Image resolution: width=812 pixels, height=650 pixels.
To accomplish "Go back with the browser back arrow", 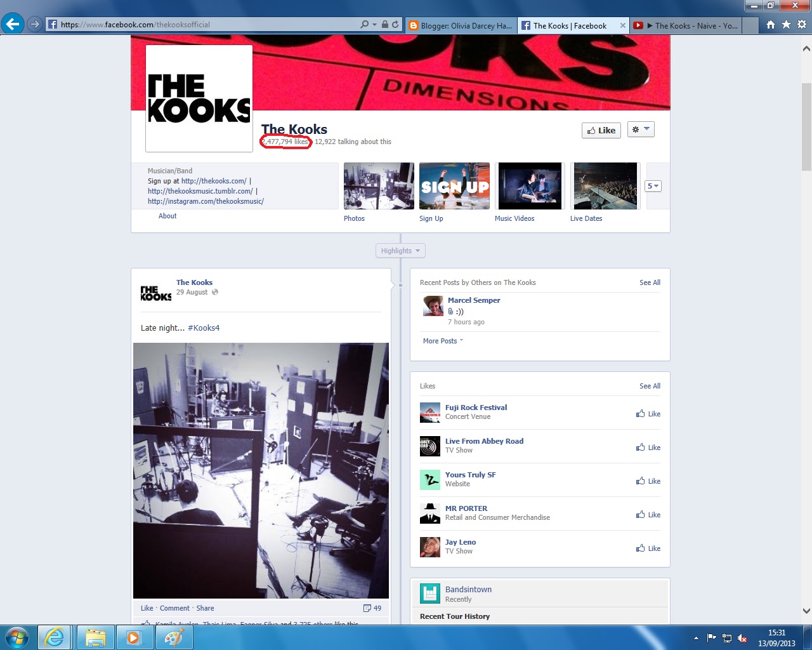I will [x=12, y=25].
